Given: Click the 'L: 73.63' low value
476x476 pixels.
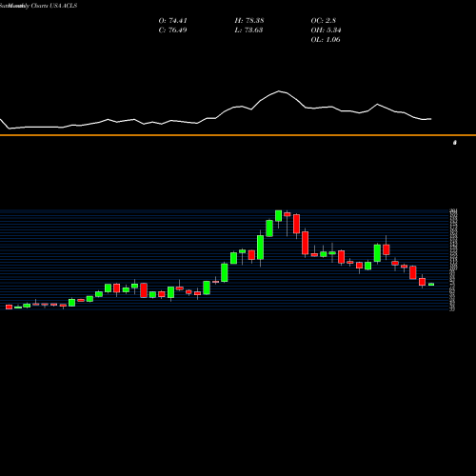Looking at the screenshot, I should pos(248,30).
